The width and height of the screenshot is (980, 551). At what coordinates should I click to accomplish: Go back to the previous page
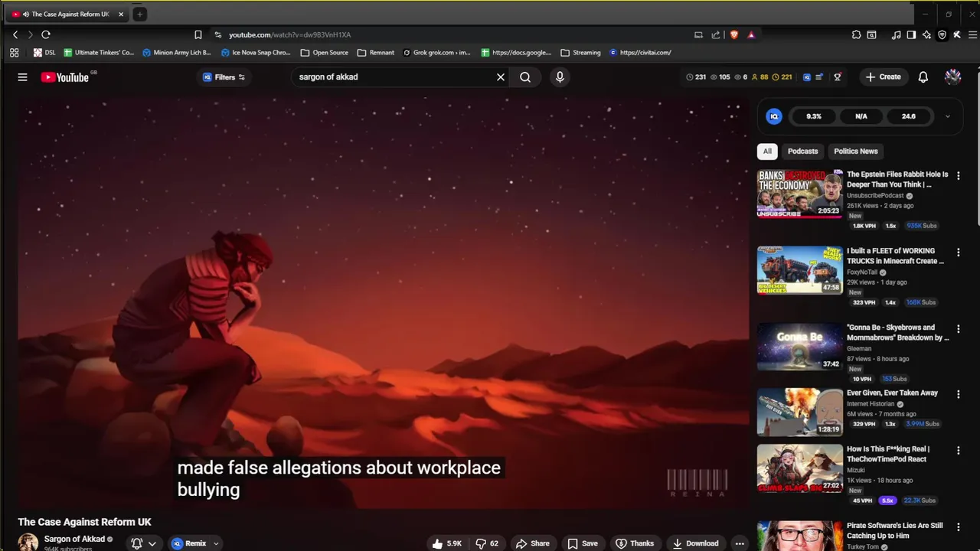click(x=15, y=34)
